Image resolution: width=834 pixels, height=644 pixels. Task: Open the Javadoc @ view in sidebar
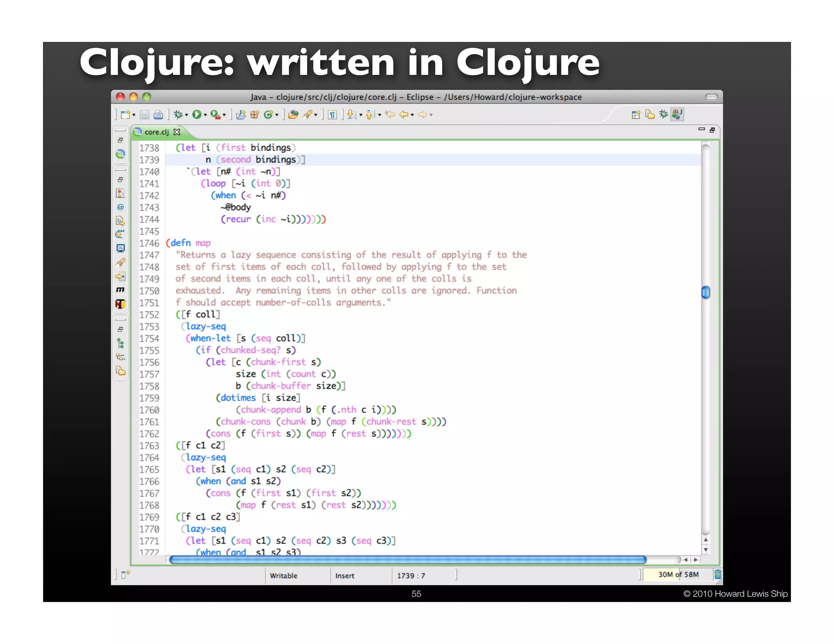(120, 207)
